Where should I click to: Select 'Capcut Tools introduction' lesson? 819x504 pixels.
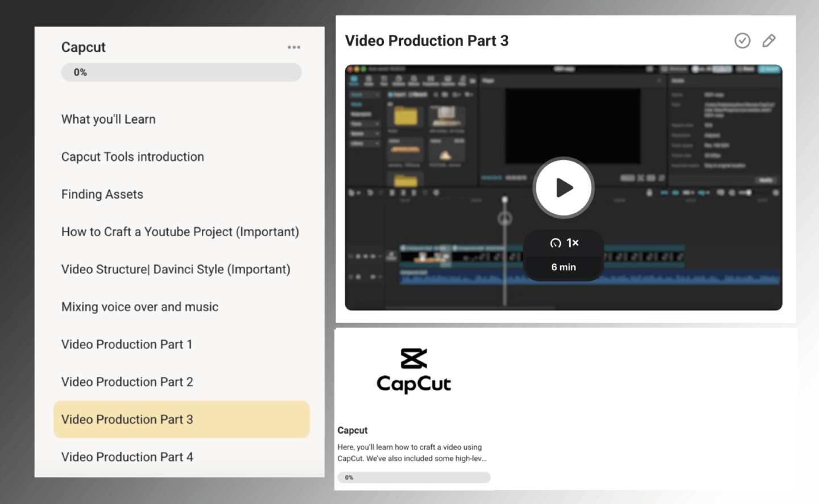133,157
